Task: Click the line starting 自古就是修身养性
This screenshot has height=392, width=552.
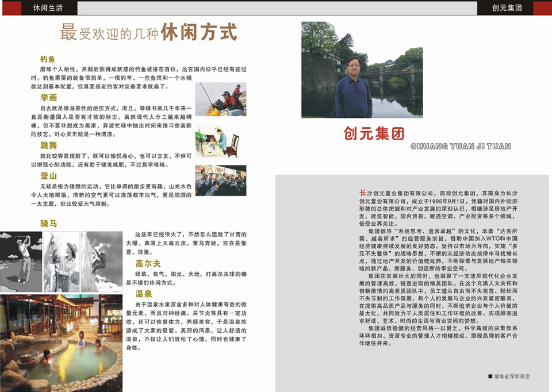Action: point(116,108)
